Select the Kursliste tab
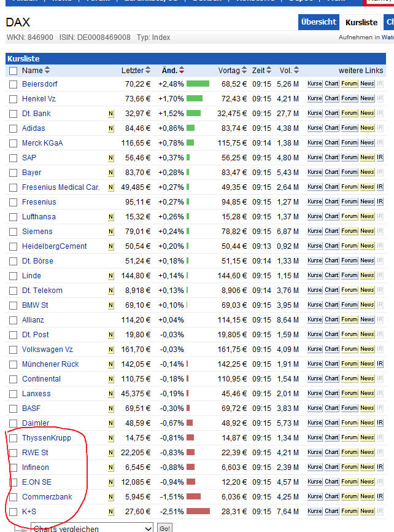This screenshot has height=532, width=394. (x=361, y=23)
